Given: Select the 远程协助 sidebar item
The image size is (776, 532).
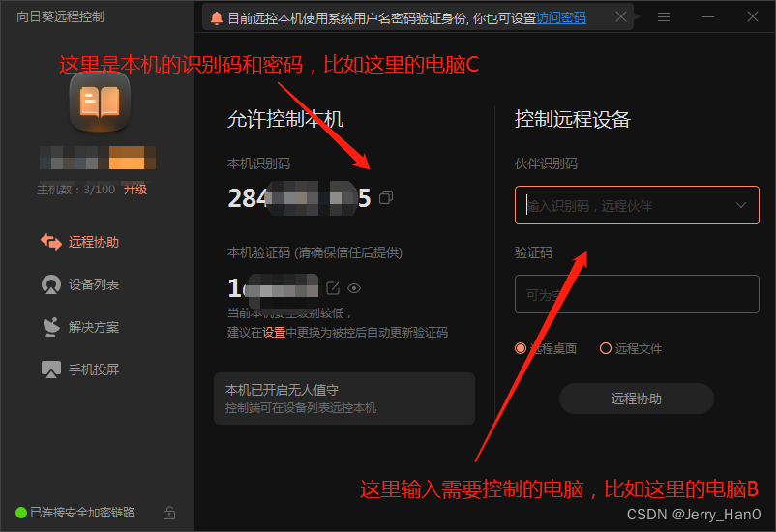Looking at the screenshot, I should pos(80,242).
